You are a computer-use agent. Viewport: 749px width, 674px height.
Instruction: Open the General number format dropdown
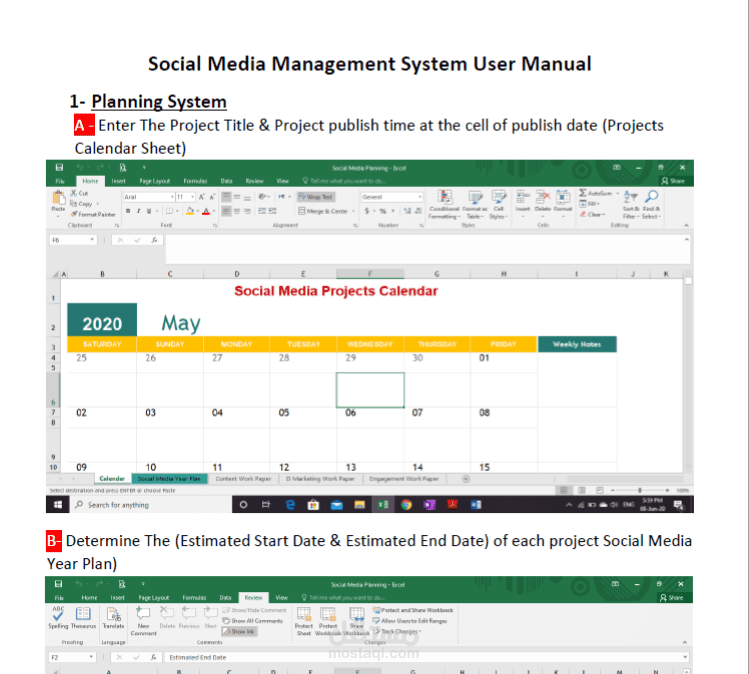[x=419, y=197]
